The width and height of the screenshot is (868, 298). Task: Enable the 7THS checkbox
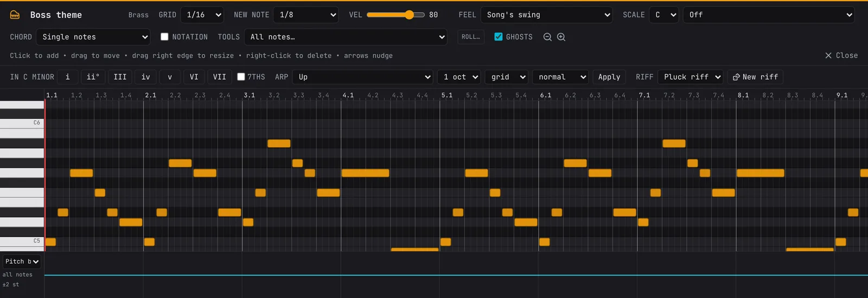(241, 77)
